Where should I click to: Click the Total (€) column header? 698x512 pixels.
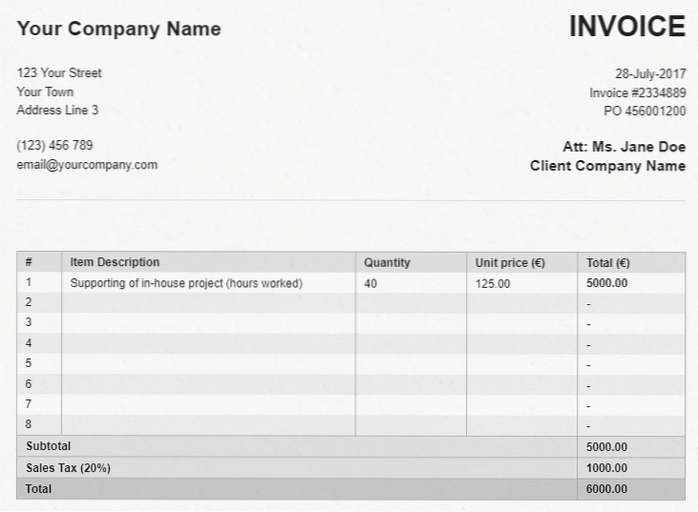coord(608,263)
